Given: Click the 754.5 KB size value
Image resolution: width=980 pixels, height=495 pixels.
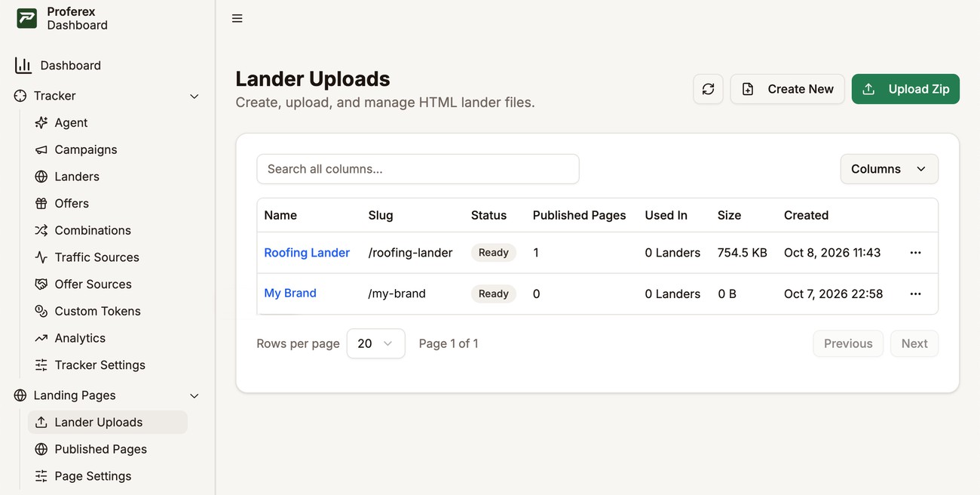Looking at the screenshot, I should tap(743, 253).
